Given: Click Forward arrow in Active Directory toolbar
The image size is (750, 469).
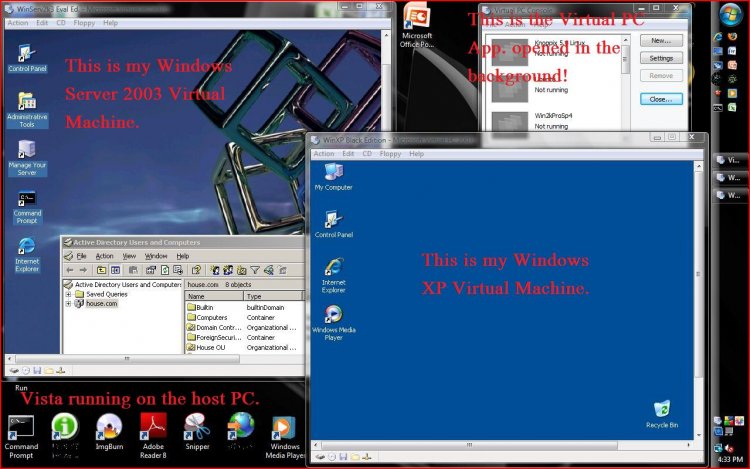Looking at the screenshot, I should (83, 270).
